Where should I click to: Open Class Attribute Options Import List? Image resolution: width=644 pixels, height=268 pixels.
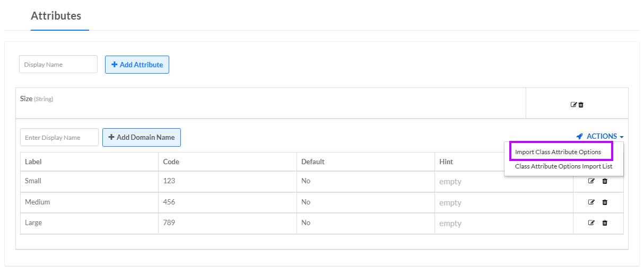click(563, 166)
